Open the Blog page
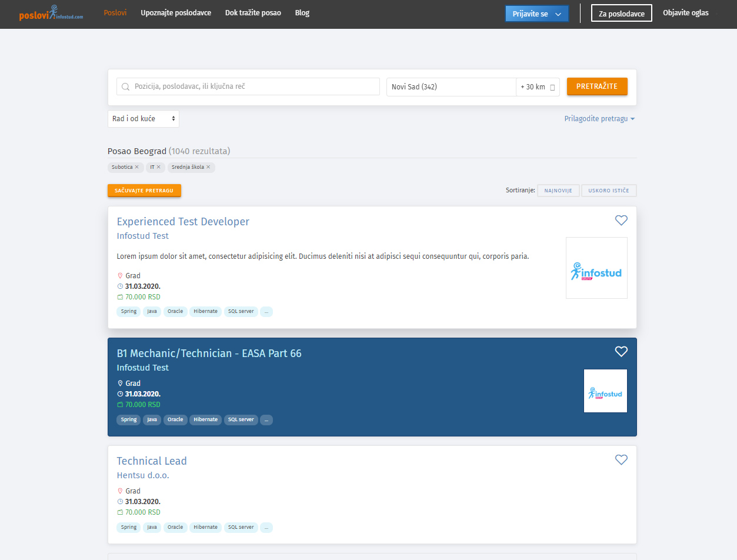Screen dimensions: 737x560 click(302, 13)
